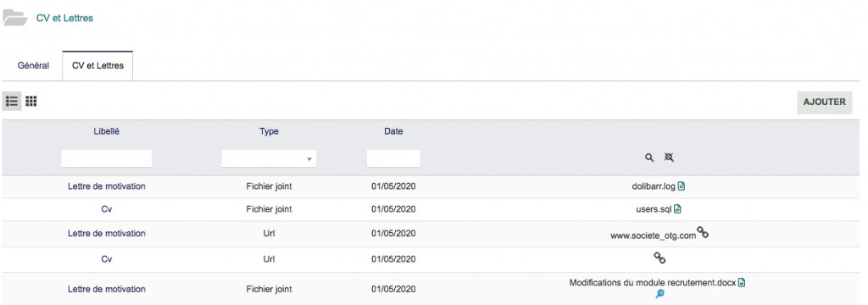Click the AJOUTER button
The width and height of the screenshot is (868, 305).
(x=824, y=102)
